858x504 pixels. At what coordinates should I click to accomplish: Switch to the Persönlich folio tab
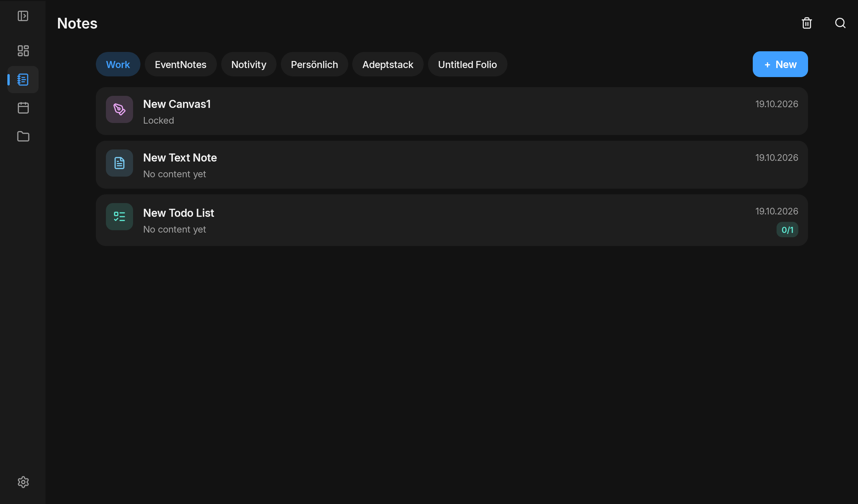pos(314,64)
